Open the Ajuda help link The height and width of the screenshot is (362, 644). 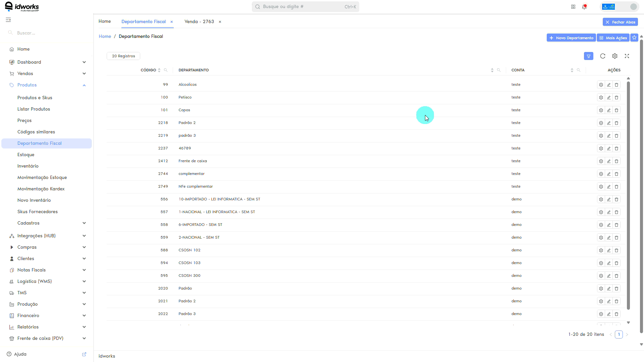pyautogui.click(x=20, y=354)
